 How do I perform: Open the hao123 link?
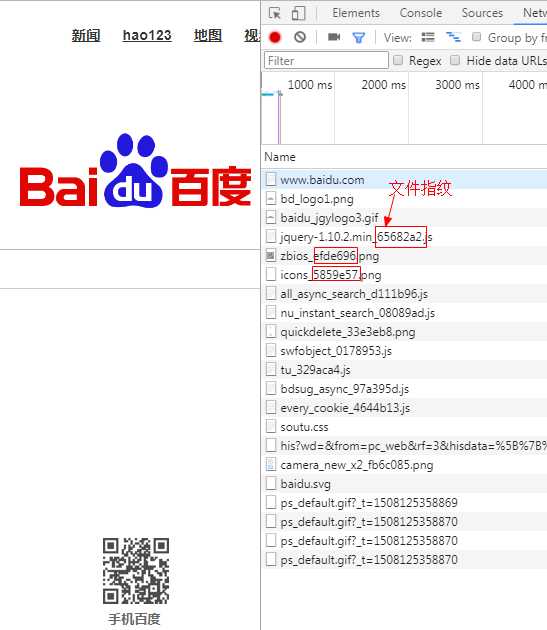[x=147, y=35]
